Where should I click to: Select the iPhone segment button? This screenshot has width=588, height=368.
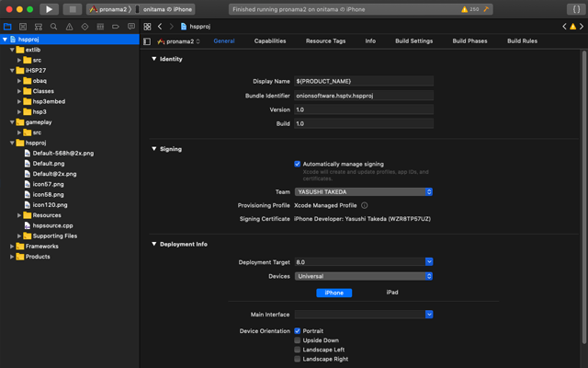click(334, 293)
